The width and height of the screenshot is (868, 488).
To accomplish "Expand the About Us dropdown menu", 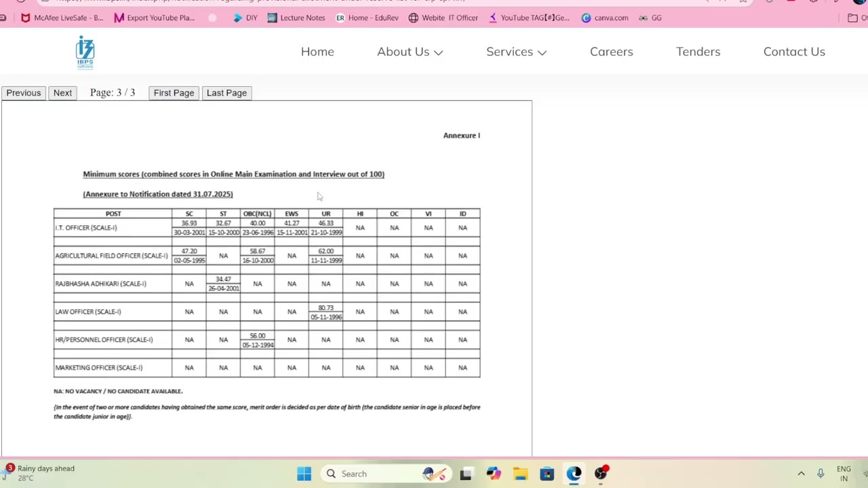I will [410, 52].
